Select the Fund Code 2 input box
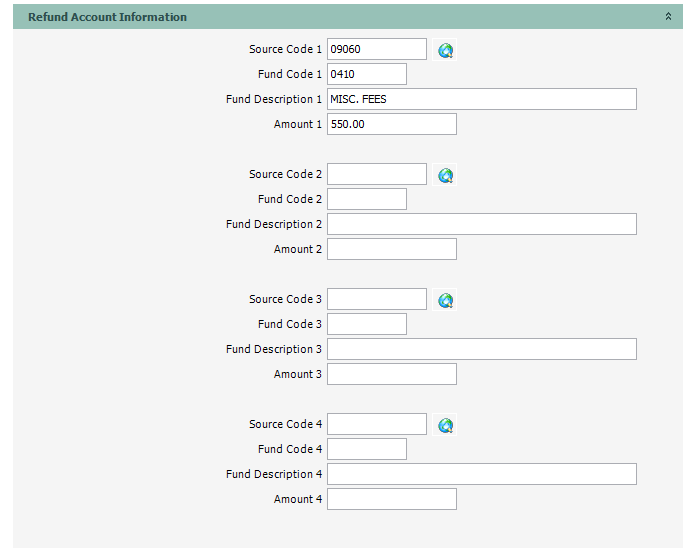Screen dimensions: 700x558 point(366,199)
